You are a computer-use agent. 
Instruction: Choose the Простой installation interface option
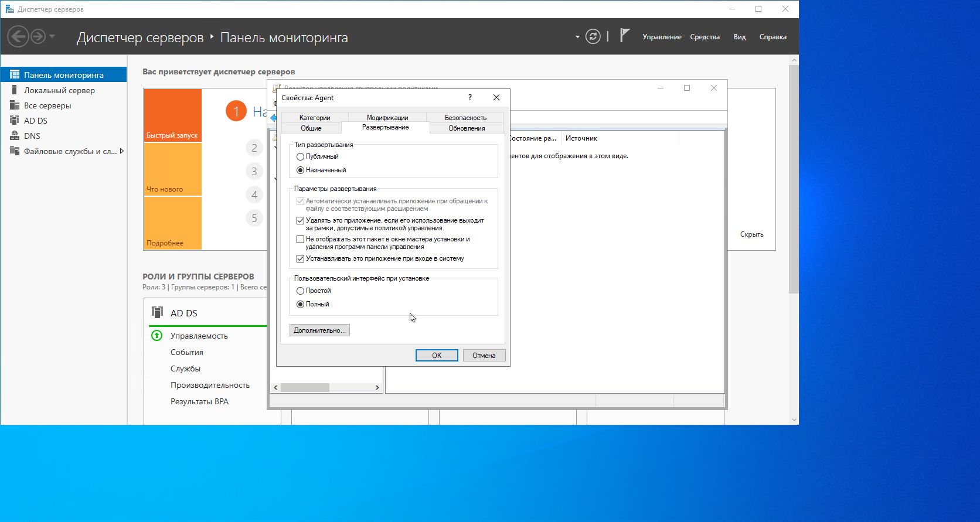(x=301, y=291)
